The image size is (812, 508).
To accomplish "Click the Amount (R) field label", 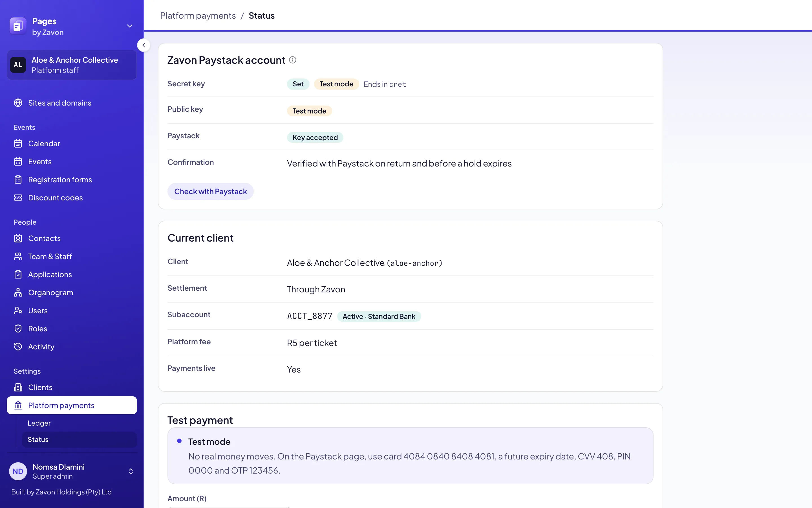I will coord(187,499).
